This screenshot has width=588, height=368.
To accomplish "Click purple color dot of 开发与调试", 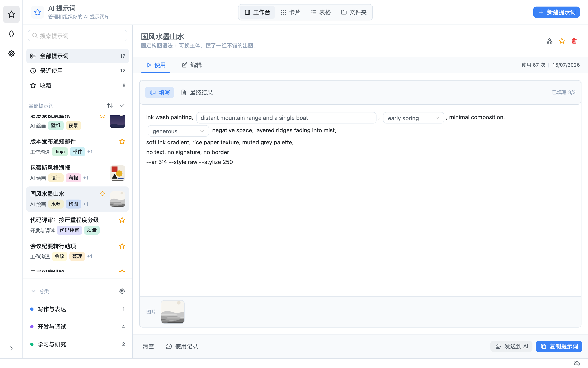I will coord(32,327).
